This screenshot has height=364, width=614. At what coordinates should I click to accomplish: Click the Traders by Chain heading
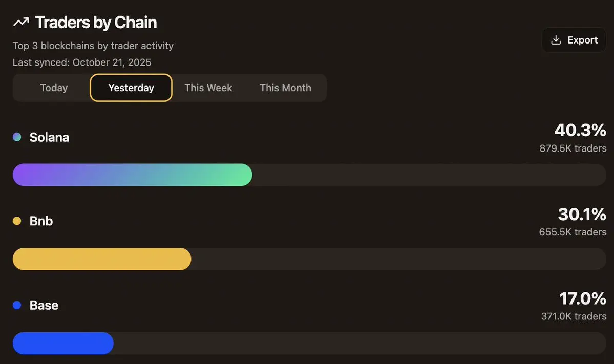pos(96,23)
